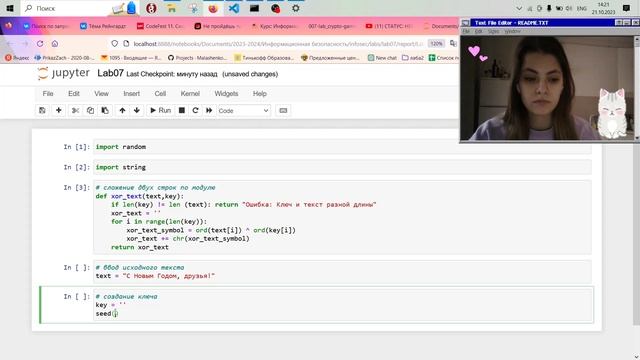This screenshot has height=360, width=640.
Task: Click the active seed( code cell
Action: 342,305
